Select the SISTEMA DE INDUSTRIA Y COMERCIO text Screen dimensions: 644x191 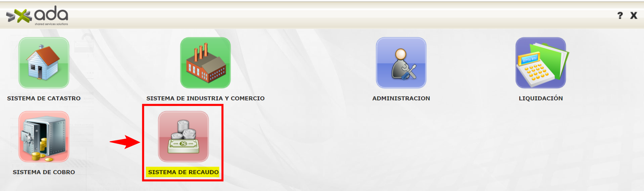point(205,98)
